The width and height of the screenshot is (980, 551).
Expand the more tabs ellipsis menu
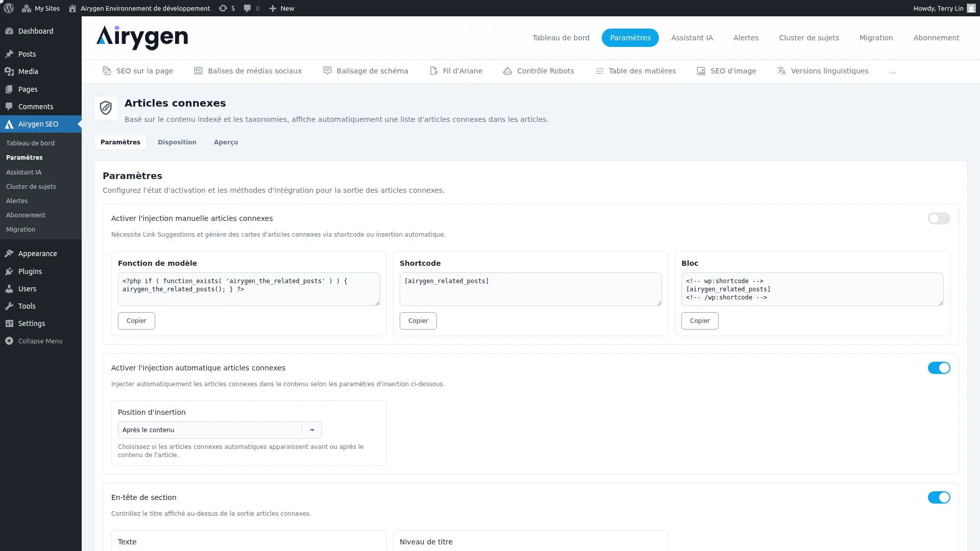[892, 71]
